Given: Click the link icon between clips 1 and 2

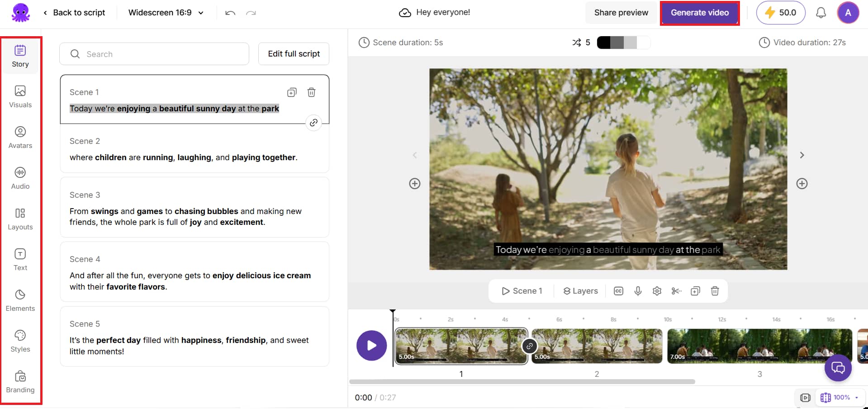Looking at the screenshot, I should [x=530, y=347].
